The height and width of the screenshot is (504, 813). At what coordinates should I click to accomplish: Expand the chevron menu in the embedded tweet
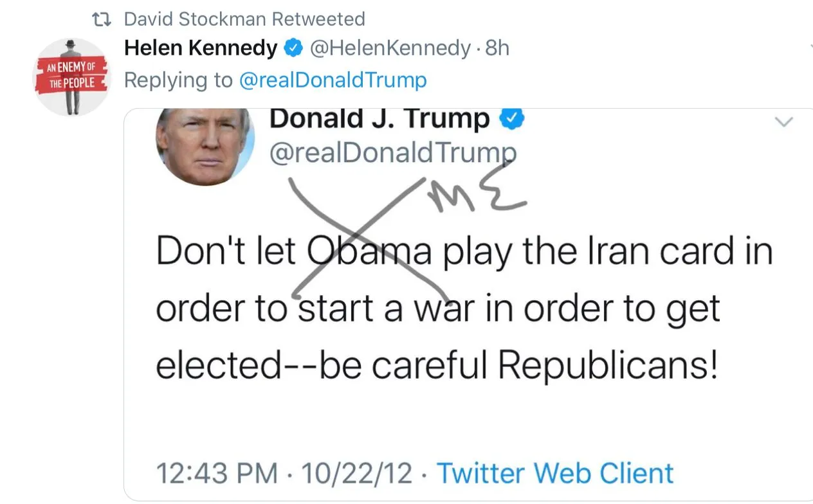coord(785,122)
